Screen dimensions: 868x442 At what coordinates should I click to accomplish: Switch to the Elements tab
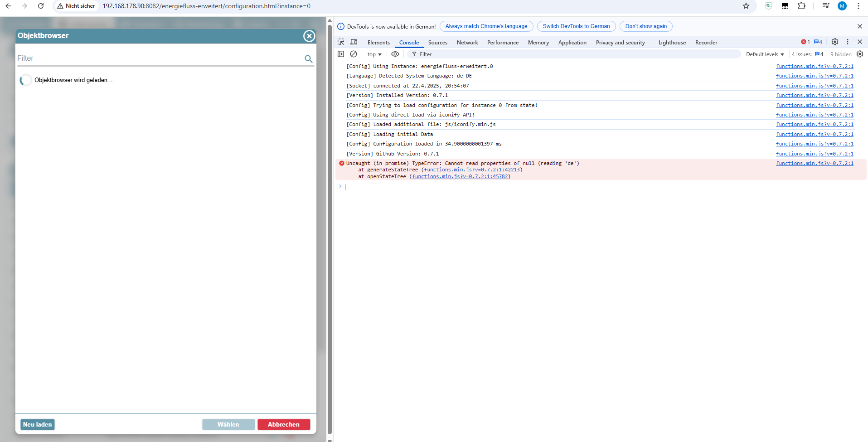(x=378, y=43)
